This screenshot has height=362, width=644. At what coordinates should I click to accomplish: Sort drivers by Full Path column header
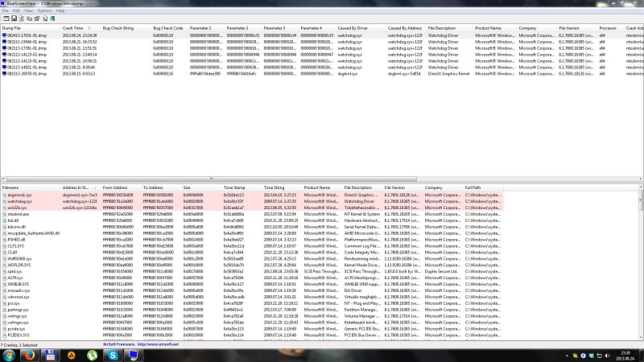click(x=483, y=187)
